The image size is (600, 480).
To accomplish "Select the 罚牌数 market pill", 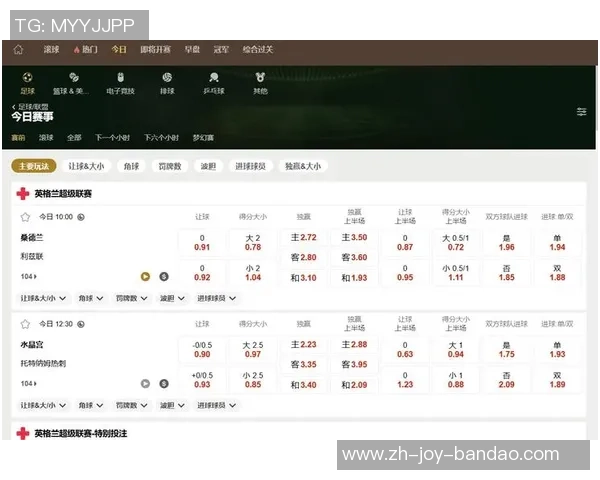I will [x=170, y=166].
